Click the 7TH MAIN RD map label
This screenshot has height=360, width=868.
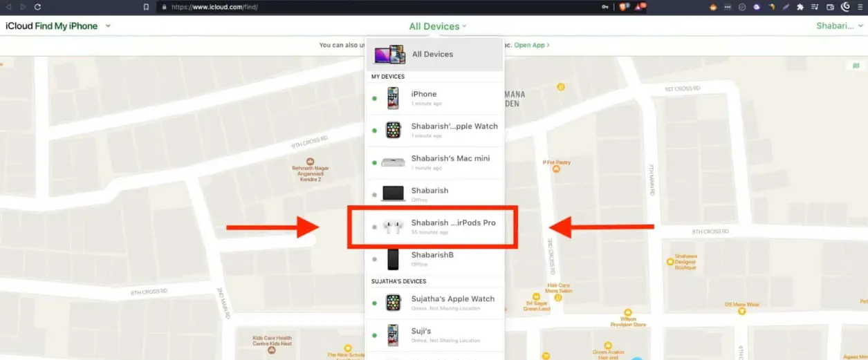pos(652,178)
